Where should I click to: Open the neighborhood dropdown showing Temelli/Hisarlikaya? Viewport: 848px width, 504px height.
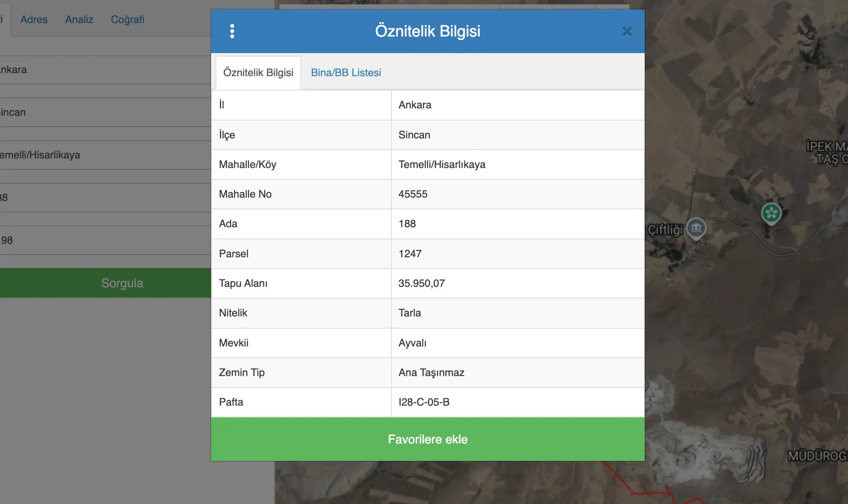click(105, 155)
